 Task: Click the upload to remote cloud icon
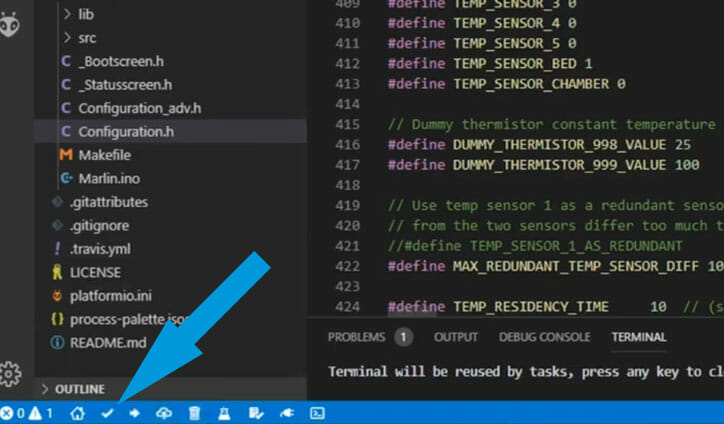(x=164, y=413)
